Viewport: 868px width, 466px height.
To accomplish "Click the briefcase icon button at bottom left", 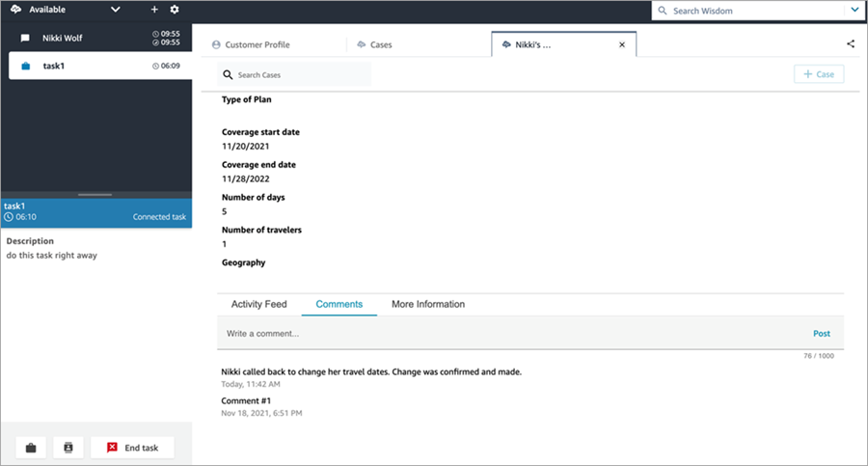I will tap(31, 448).
